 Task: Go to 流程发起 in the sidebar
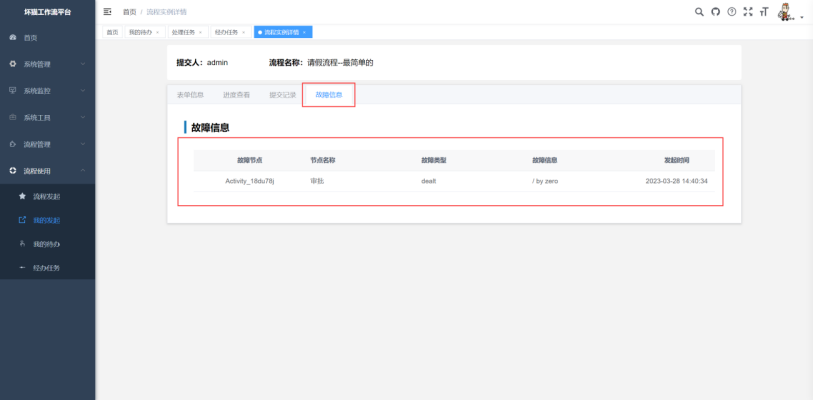pos(46,196)
